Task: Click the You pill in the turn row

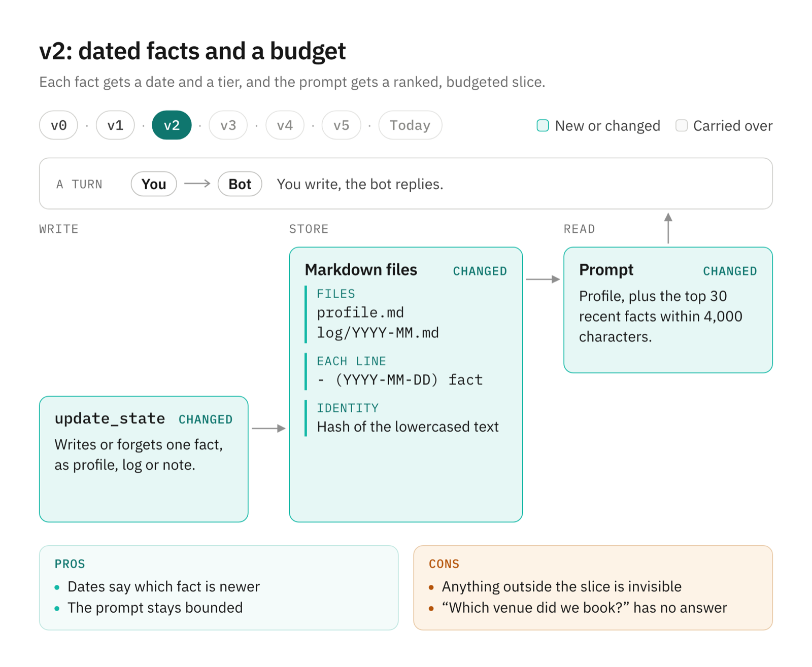Action: (154, 184)
